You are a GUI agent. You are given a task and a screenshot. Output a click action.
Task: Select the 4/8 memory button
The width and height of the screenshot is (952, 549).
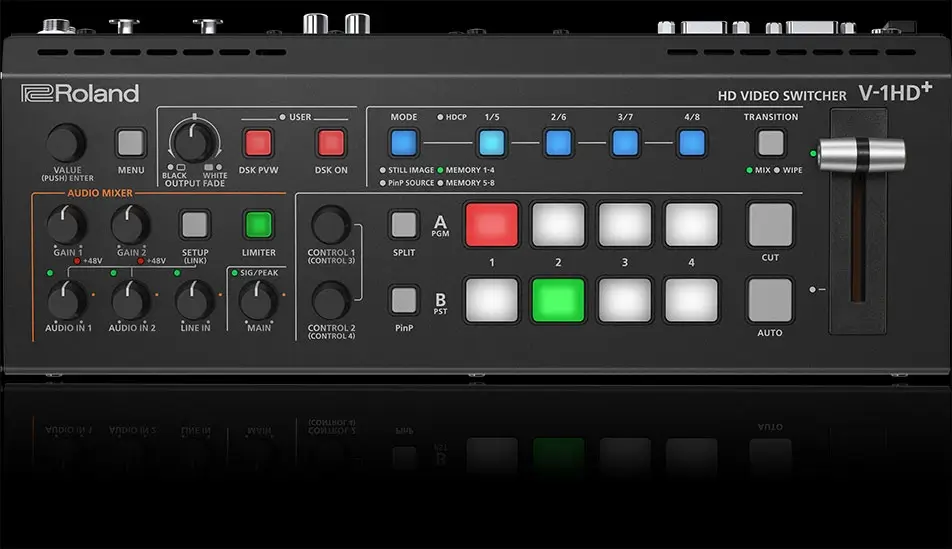click(x=692, y=143)
